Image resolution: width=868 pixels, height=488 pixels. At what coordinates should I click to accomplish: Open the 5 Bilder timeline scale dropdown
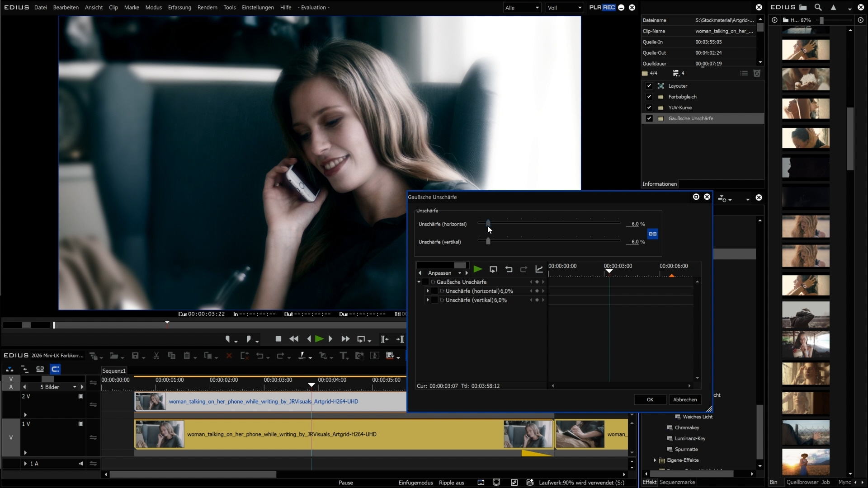(75, 387)
